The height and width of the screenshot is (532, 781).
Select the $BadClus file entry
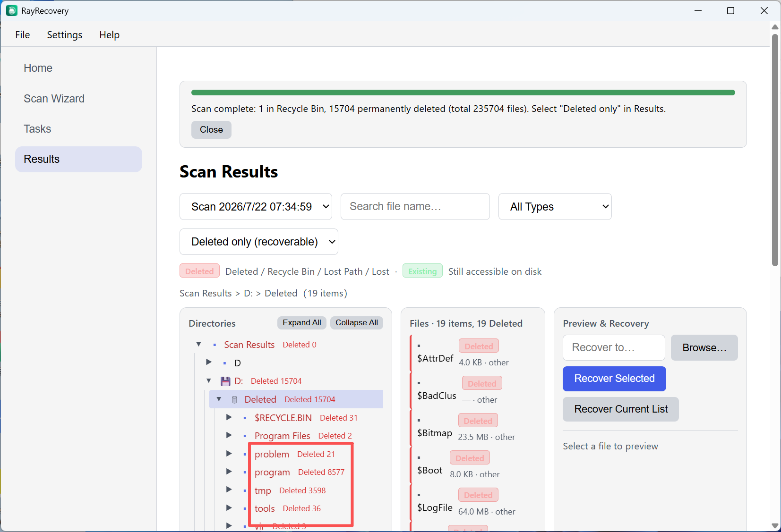coord(473,390)
